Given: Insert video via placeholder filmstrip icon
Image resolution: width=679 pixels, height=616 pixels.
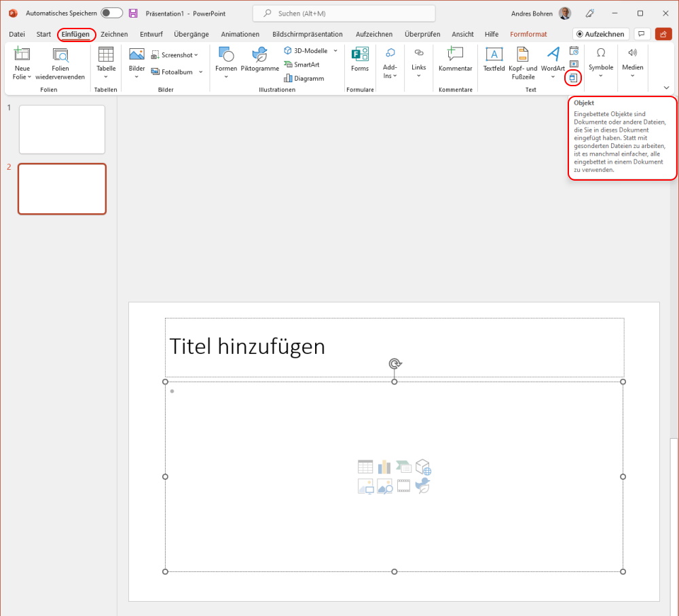Looking at the screenshot, I should [403, 486].
